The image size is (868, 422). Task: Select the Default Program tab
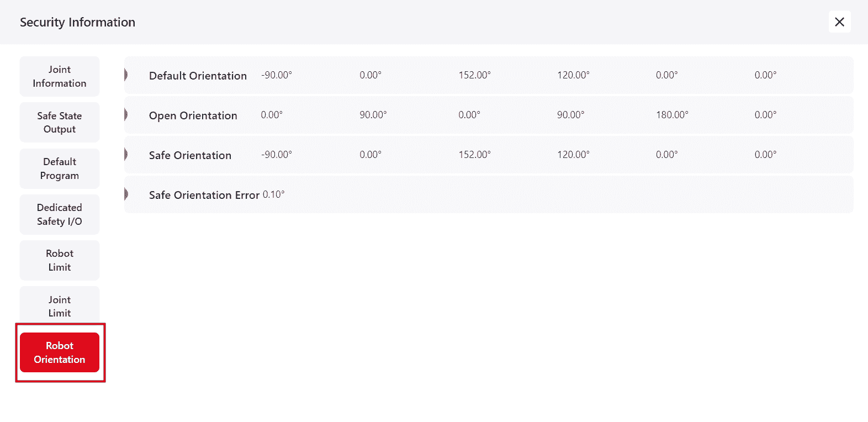point(60,168)
